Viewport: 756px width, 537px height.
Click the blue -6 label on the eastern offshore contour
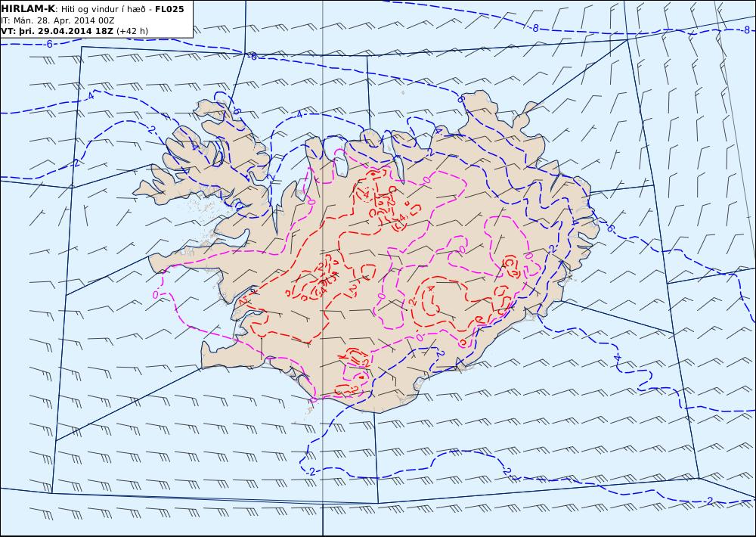pyautogui.click(x=611, y=228)
